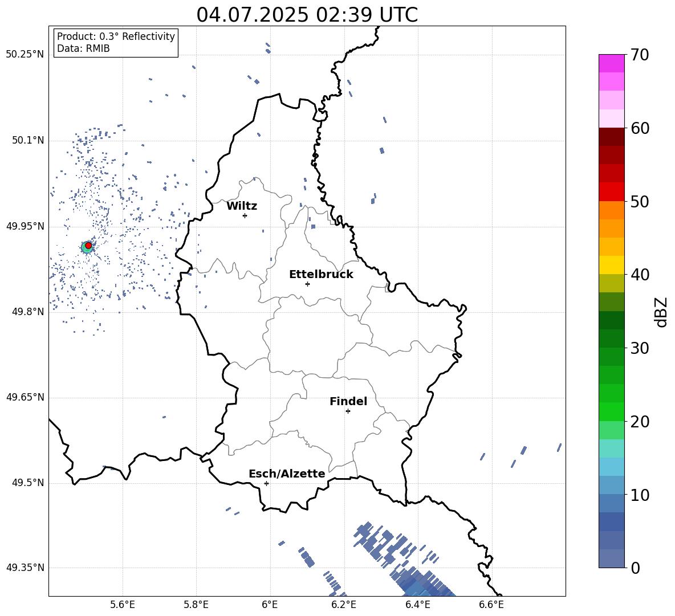The height and width of the screenshot is (616, 675).
Task: Click the cross marker below Esch/Alzette
Action: 266,483
